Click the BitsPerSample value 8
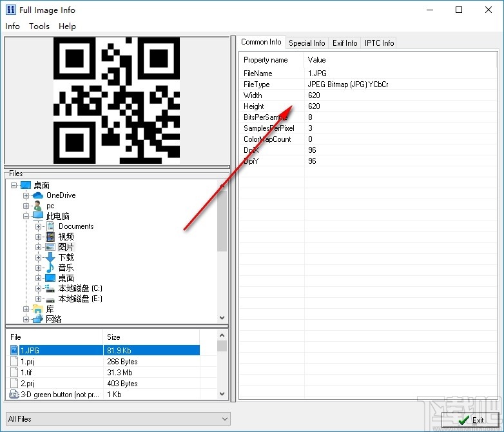Viewport: 504px width, 432px height. tap(310, 117)
